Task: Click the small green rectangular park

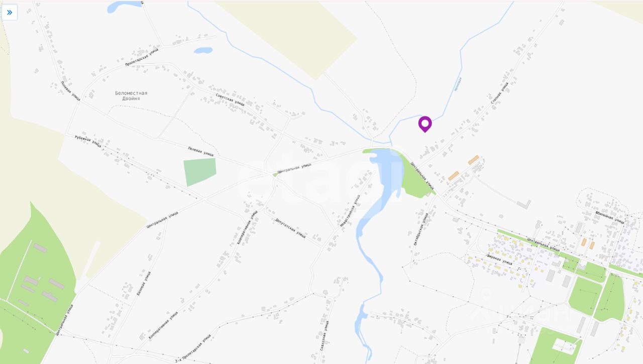Action: [199, 172]
